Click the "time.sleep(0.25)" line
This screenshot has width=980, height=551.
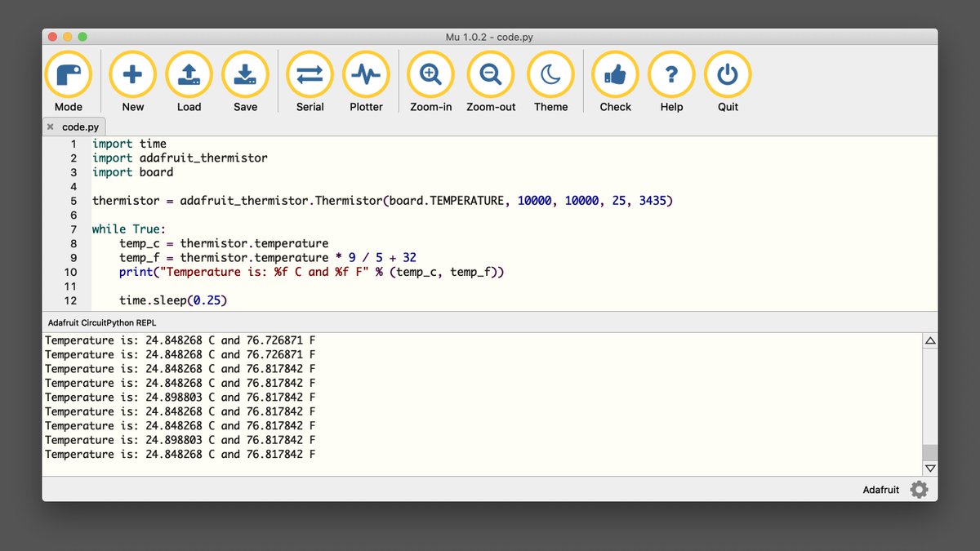tap(173, 301)
